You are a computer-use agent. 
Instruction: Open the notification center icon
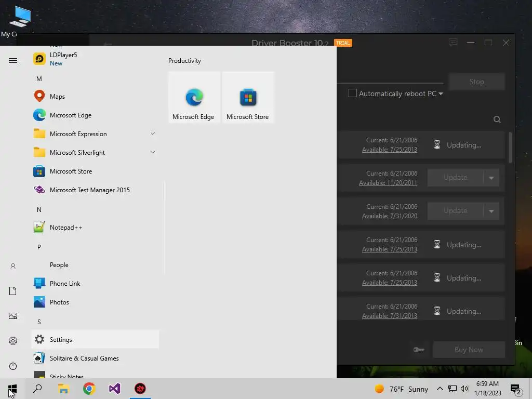[516, 389]
